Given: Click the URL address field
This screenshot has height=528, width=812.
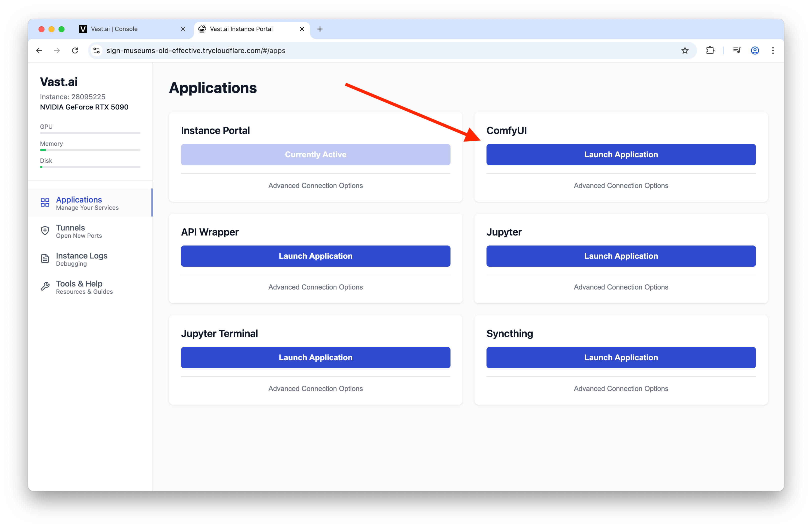Looking at the screenshot, I should coord(375,50).
